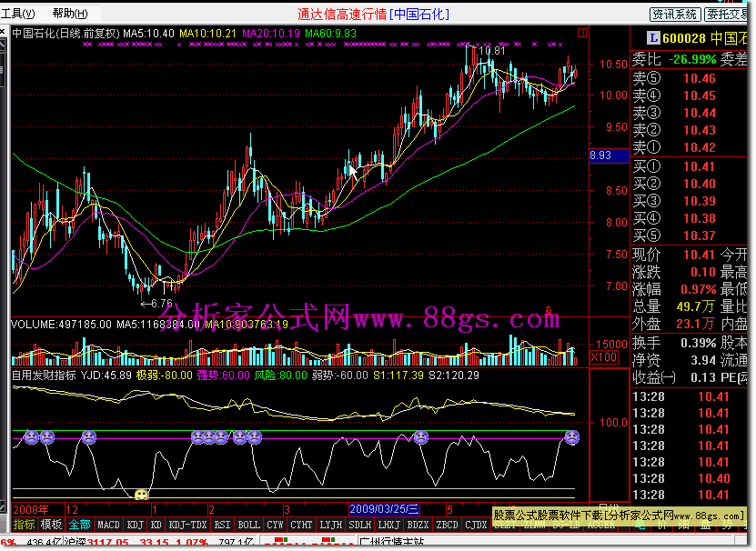Click the 现价 value 10.41

pos(699,255)
